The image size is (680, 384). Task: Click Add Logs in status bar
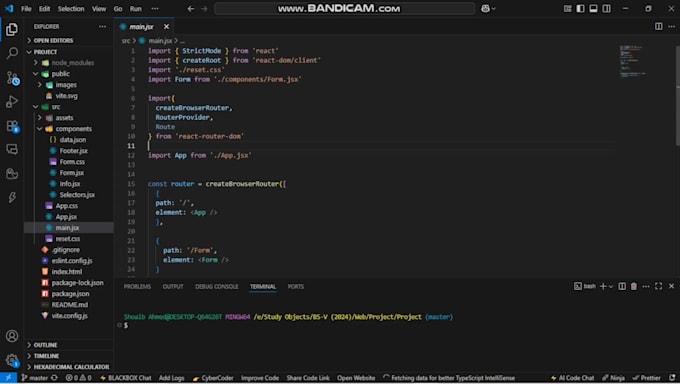tap(171, 378)
